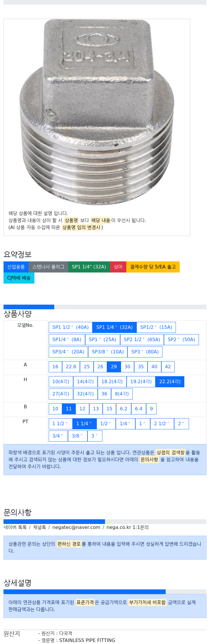This screenshot has height=644, width=210.
Task: Choose the SP1/2" (15A) model option
Action: (156, 327)
